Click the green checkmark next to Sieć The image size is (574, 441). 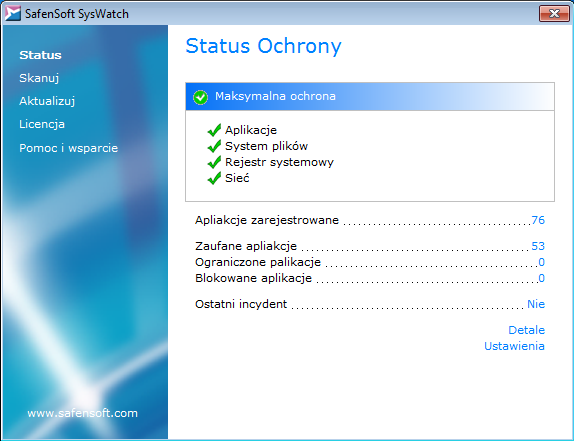pos(214,178)
